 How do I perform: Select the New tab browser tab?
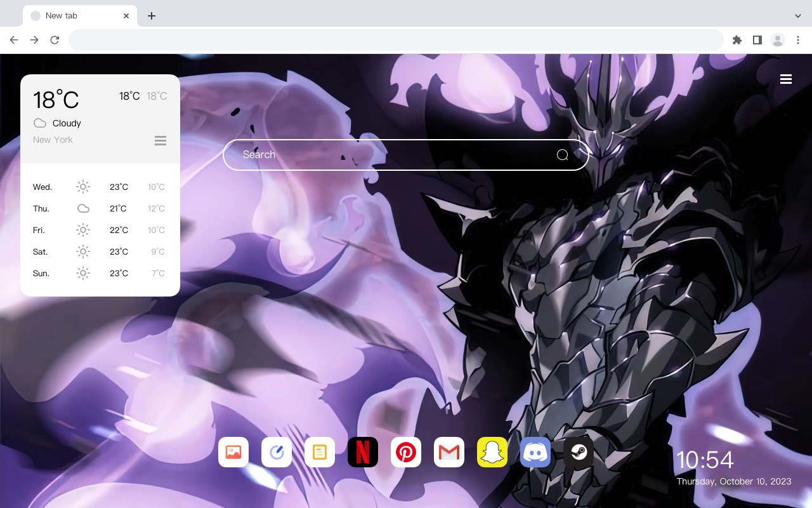coord(79,16)
